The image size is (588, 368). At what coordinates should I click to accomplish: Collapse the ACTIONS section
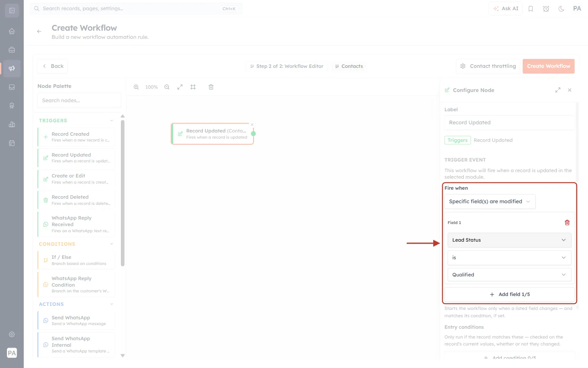click(111, 304)
